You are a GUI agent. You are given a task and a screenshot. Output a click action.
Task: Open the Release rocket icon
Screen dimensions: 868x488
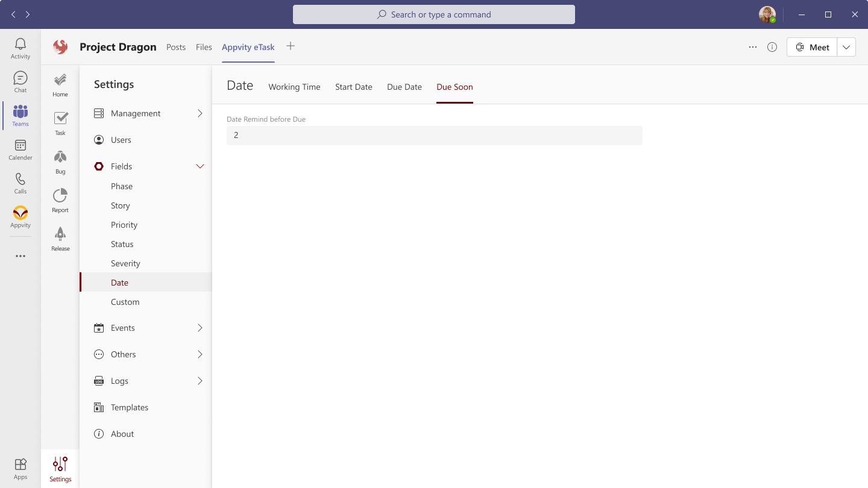(x=60, y=234)
